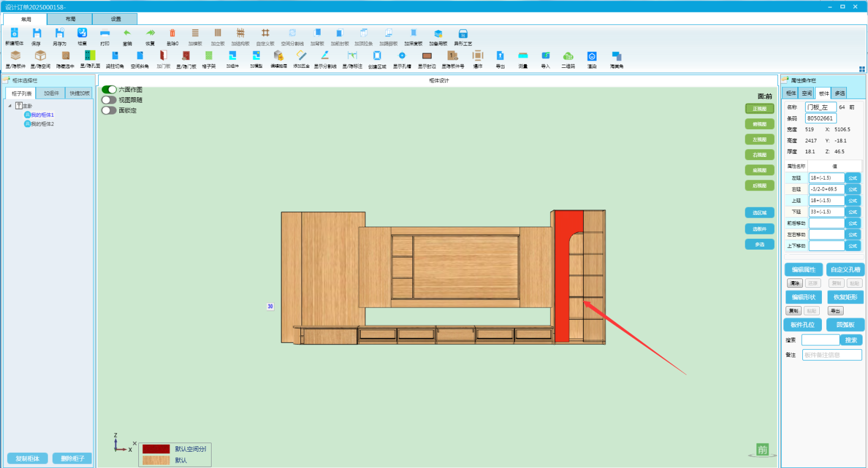
Task: Click the 添加五金 hardware icon
Action: [302, 55]
